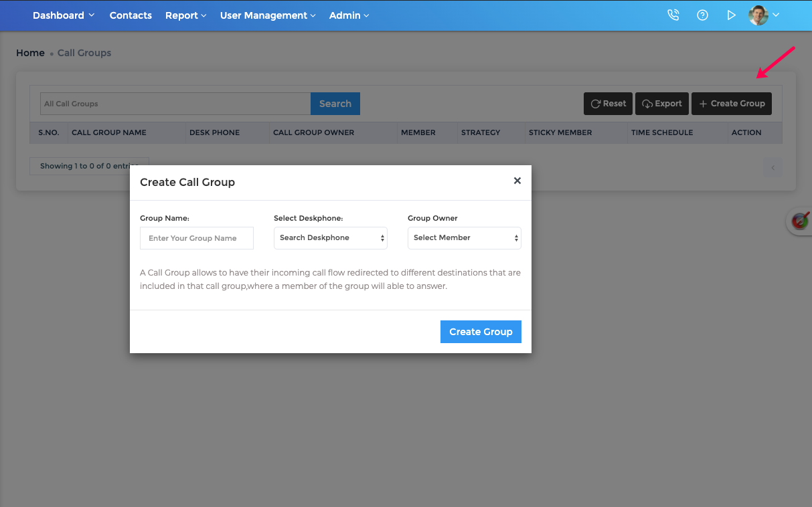Expand the profile avatar chevron menu
Image resolution: width=812 pixels, height=507 pixels.
point(775,15)
